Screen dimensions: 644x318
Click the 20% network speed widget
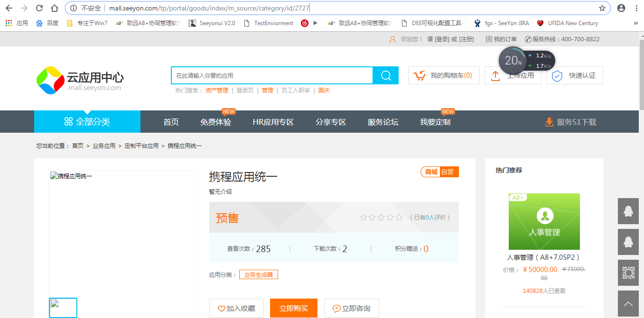527,60
